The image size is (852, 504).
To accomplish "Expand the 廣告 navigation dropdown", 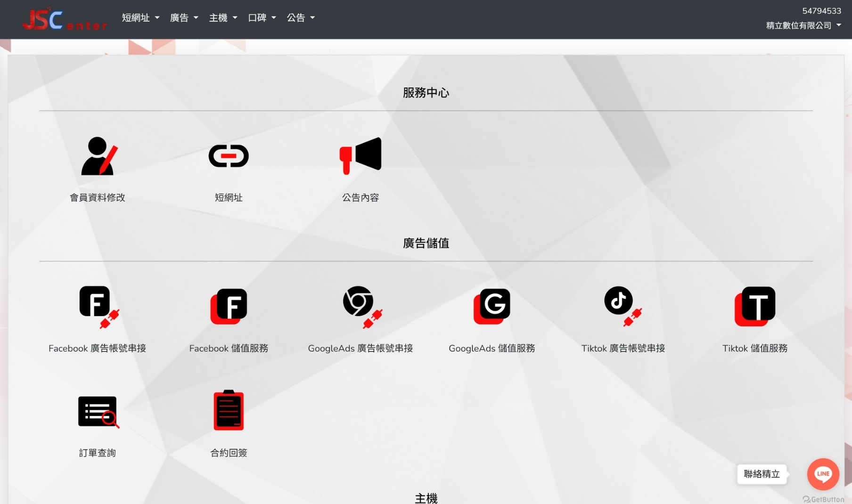I will [184, 18].
